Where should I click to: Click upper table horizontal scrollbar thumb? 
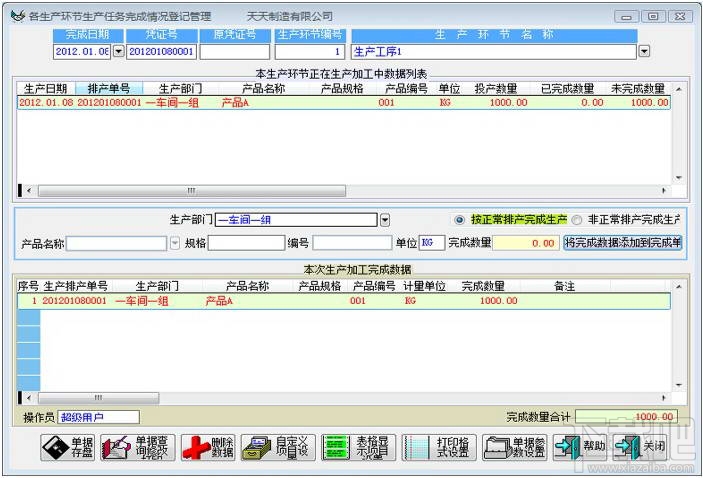click(x=192, y=191)
